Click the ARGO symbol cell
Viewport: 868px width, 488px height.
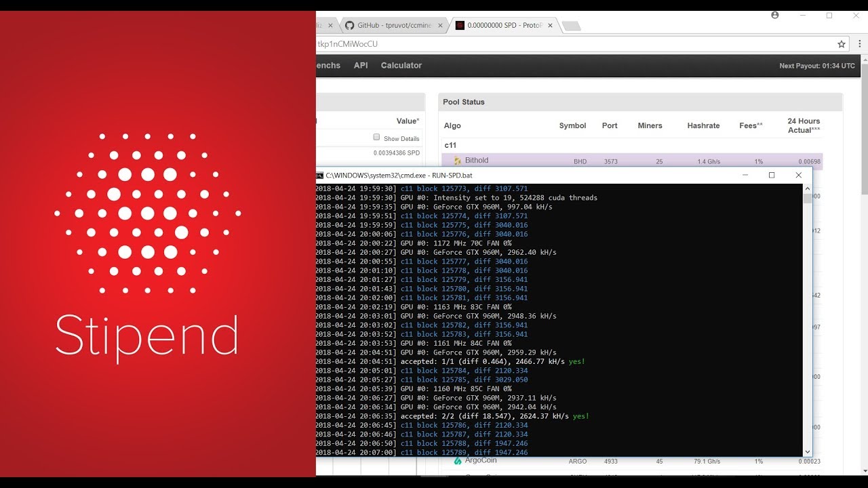coord(578,462)
